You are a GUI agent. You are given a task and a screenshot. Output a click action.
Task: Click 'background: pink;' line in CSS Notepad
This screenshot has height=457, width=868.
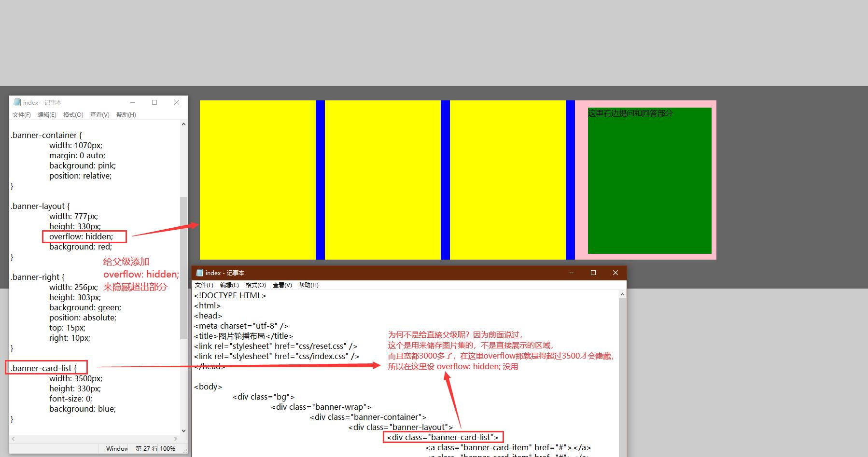[x=83, y=166]
